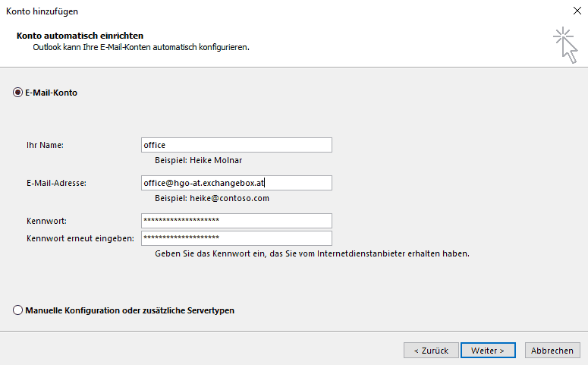Screen dimensions: 588x365
Task: Focus the Kennwort erneut eingeben field
Action: [236, 238]
